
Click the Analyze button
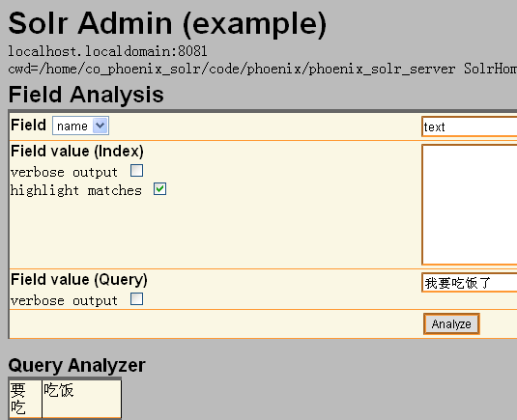pyautogui.click(x=451, y=323)
